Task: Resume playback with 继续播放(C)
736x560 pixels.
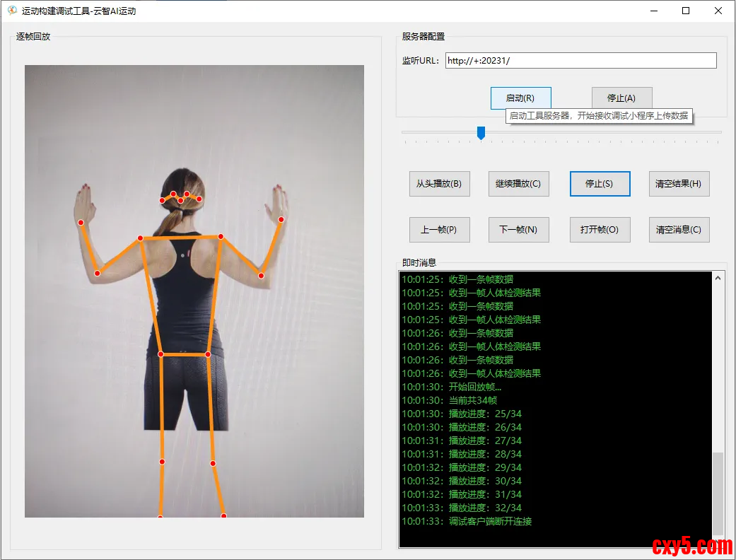Action: point(518,184)
